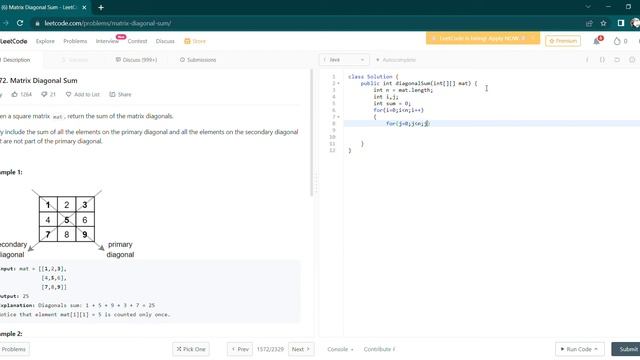Go to the next problem with Next
The image size is (640, 360).
coord(301,349)
